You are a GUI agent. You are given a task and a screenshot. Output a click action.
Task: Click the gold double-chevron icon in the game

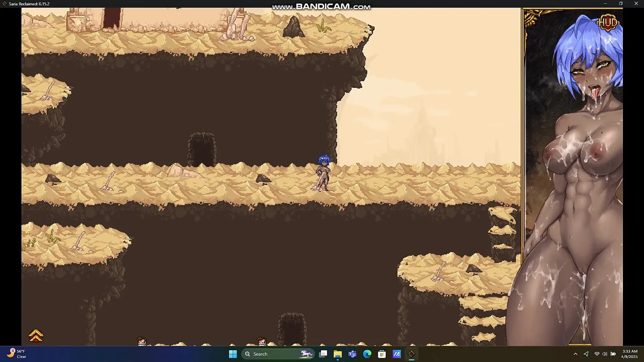(36, 335)
